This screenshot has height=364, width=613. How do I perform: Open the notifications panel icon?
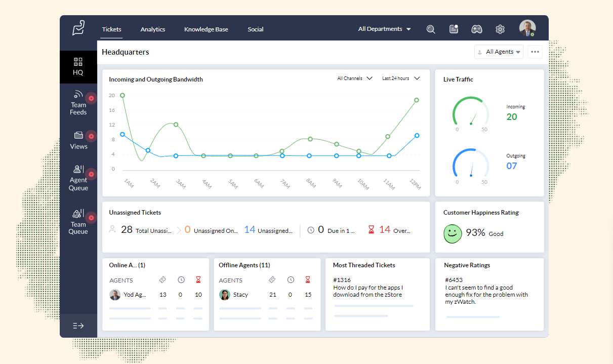(x=454, y=29)
